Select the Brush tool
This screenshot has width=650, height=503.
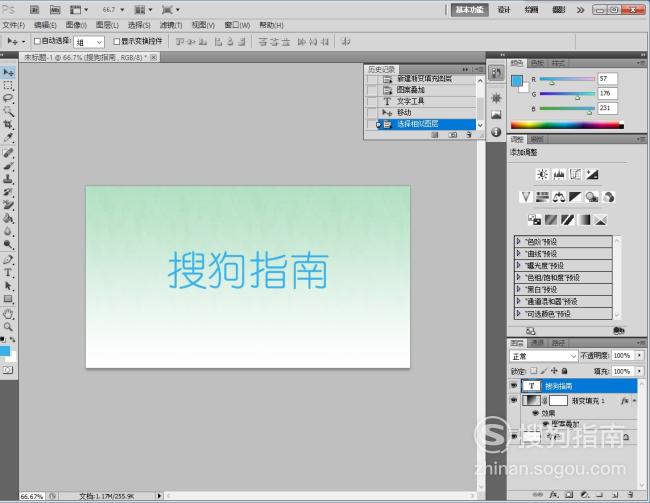8,166
